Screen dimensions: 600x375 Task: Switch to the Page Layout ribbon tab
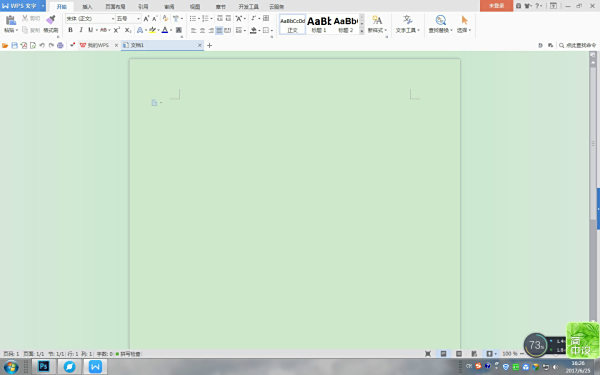[x=115, y=7]
